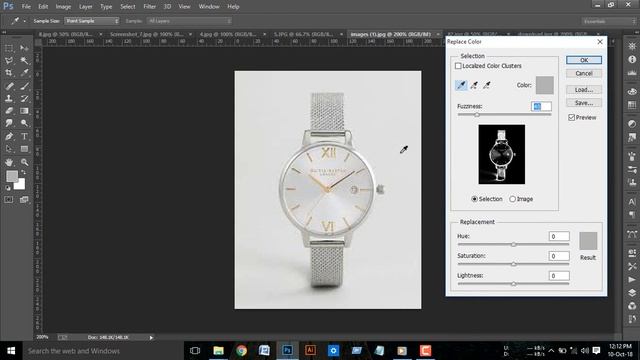Select the Dodge tool

[24, 123]
